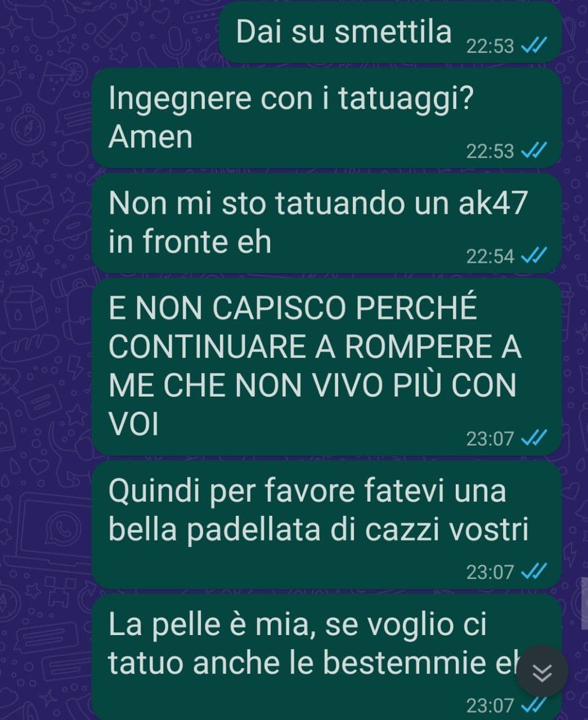Select the 'La pelle è mia' message bubble
The height and width of the screenshot is (720, 588).
327,657
